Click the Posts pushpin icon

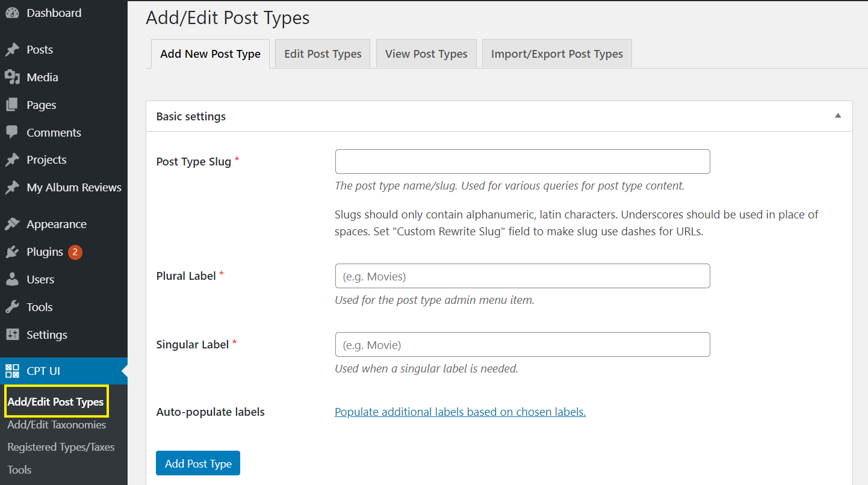tap(11, 49)
